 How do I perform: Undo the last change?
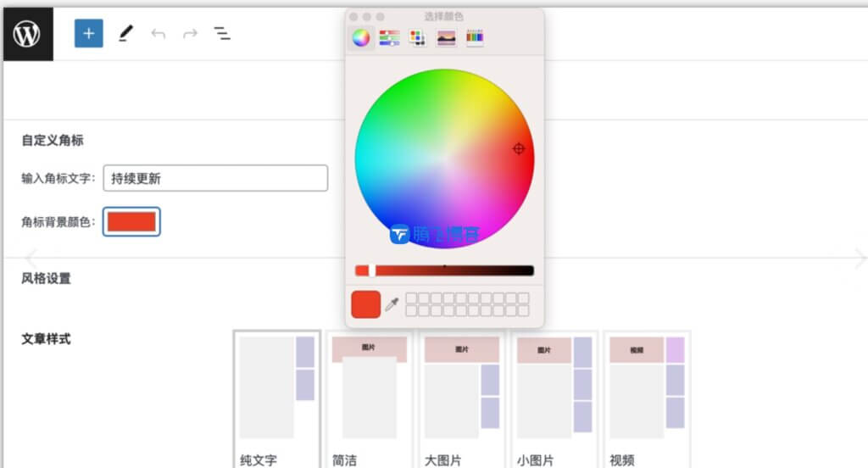click(x=159, y=34)
